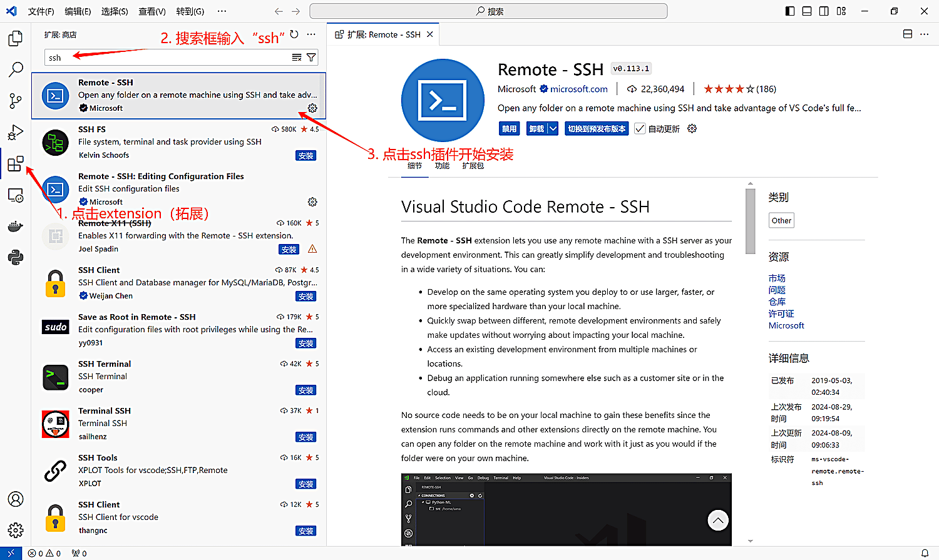Click the 切换到预发布版本 button
This screenshot has height=560, width=939.
(x=597, y=129)
